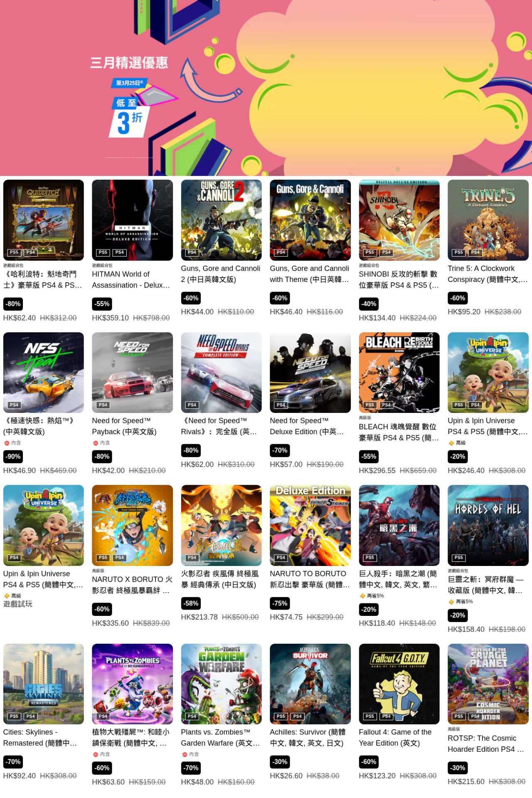Open the SHINOBI digital deluxe edition cover
This screenshot has height=798, width=532.
pos(399,220)
